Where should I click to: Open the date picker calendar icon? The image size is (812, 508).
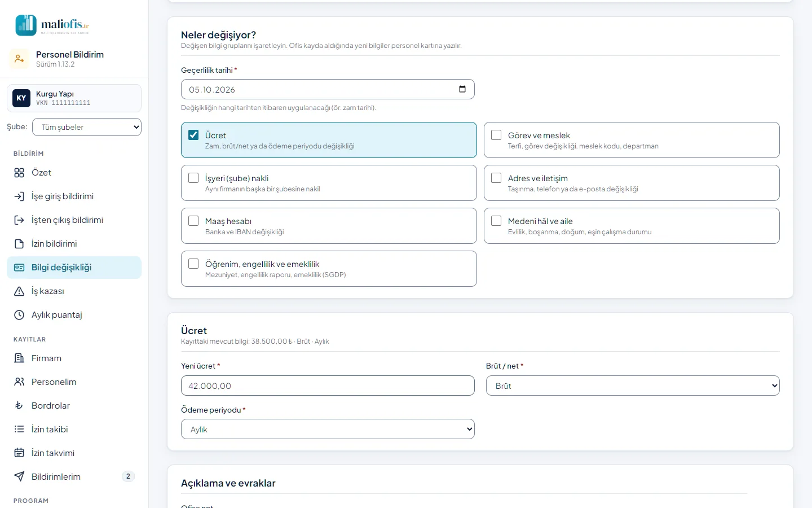click(x=462, y=89)
